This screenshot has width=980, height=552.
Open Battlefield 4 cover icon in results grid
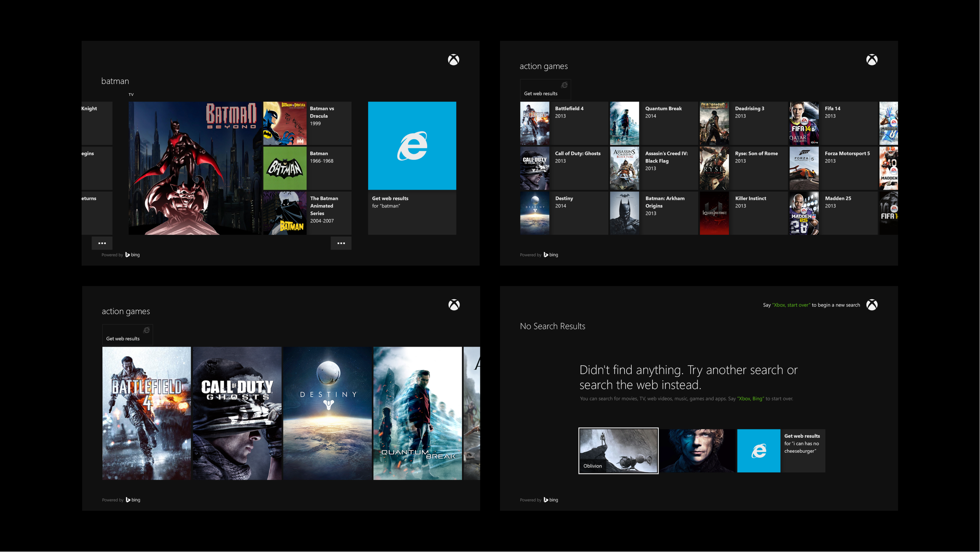(x=535, y=123)
